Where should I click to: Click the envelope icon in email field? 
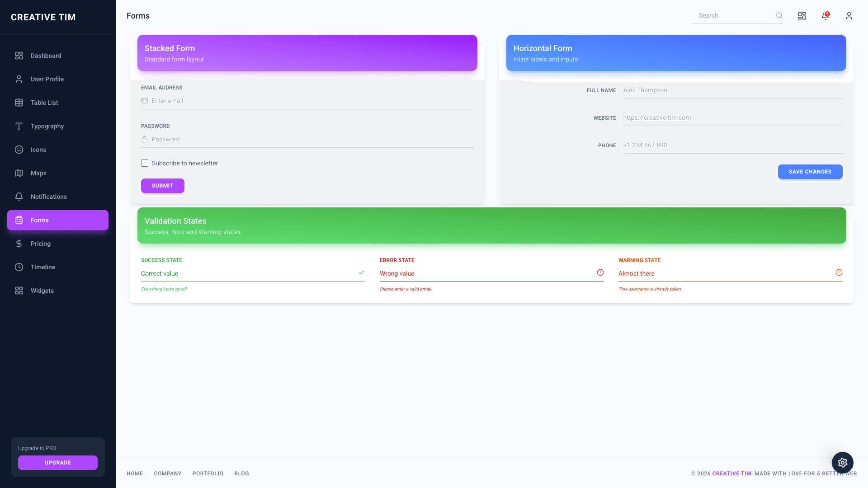[x=145, y=101]
